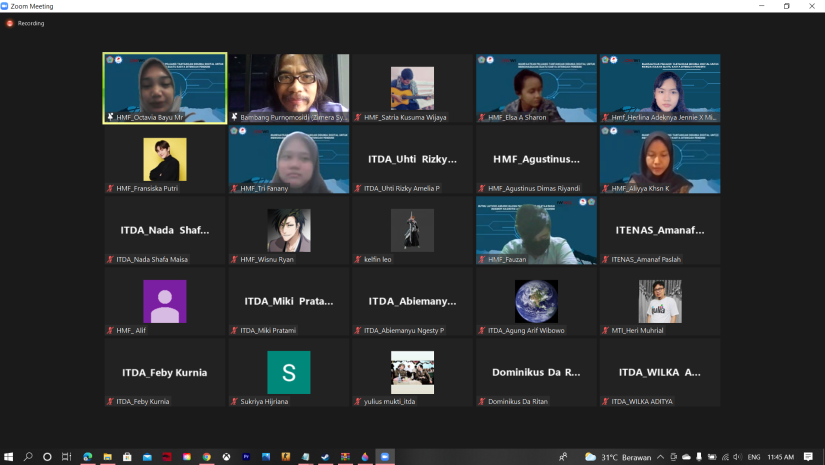Open the Windows Start menu
Viewport: 825px width, 465px height.
(9, 456)
